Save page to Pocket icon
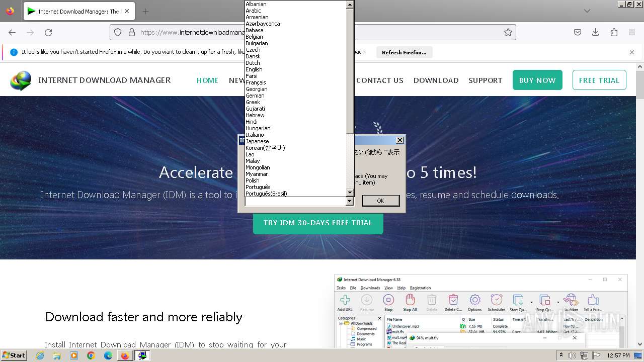This screenshot has width=644, height=362. coord(578,32)
